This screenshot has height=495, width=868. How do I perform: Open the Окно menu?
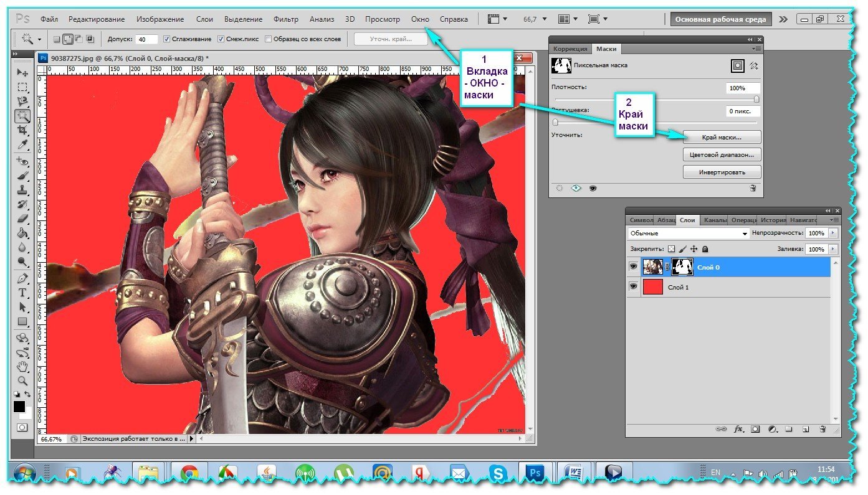(421, 19)
